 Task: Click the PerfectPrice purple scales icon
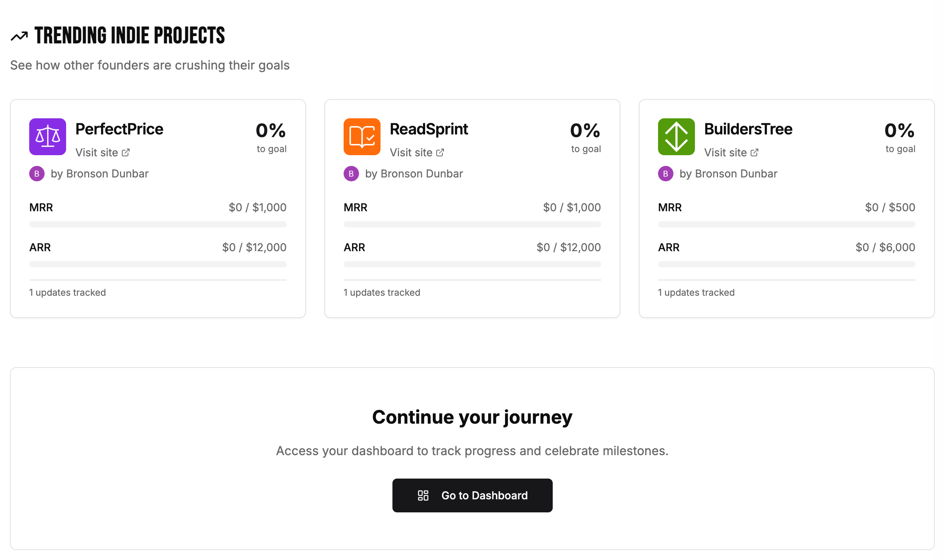[x=48, y=137]
